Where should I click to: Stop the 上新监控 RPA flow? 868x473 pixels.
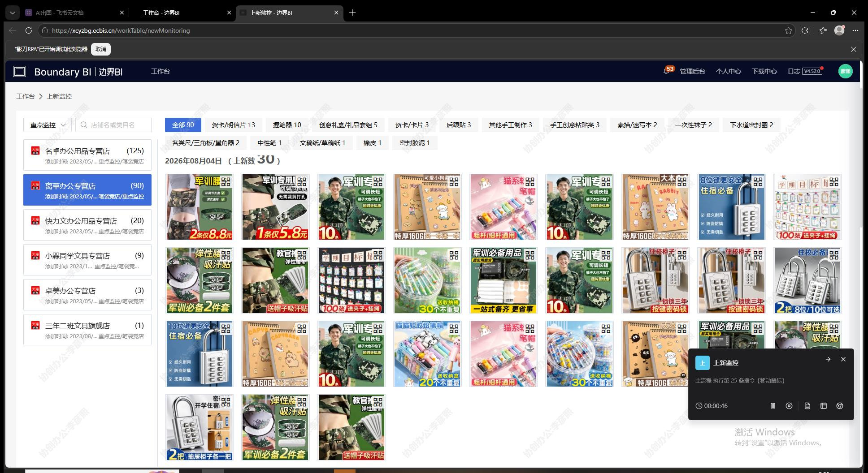click(x=789, y=406)
